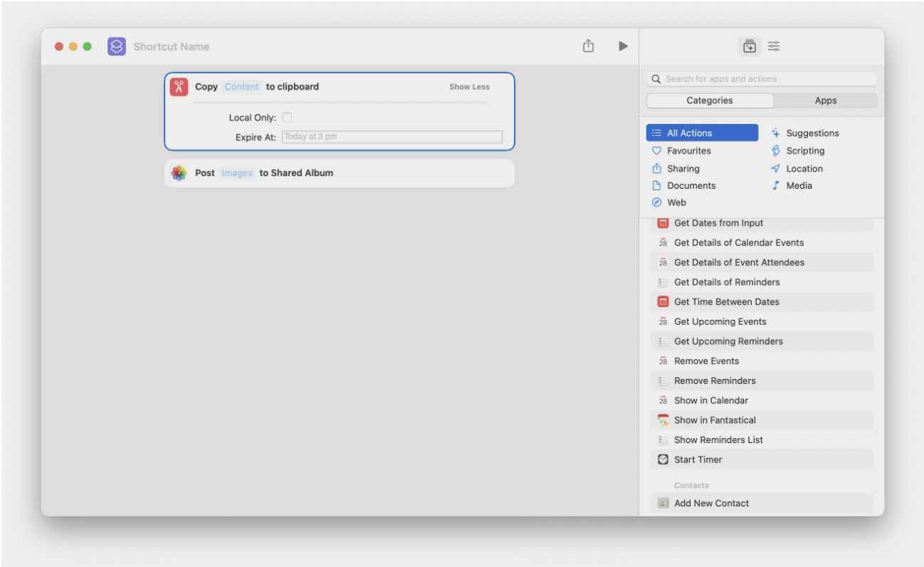Image resolution: width=924 pixels, height=567 pixels.
Task: Click the Share shortcut icon in toolbar
Action: click(588, 46)
